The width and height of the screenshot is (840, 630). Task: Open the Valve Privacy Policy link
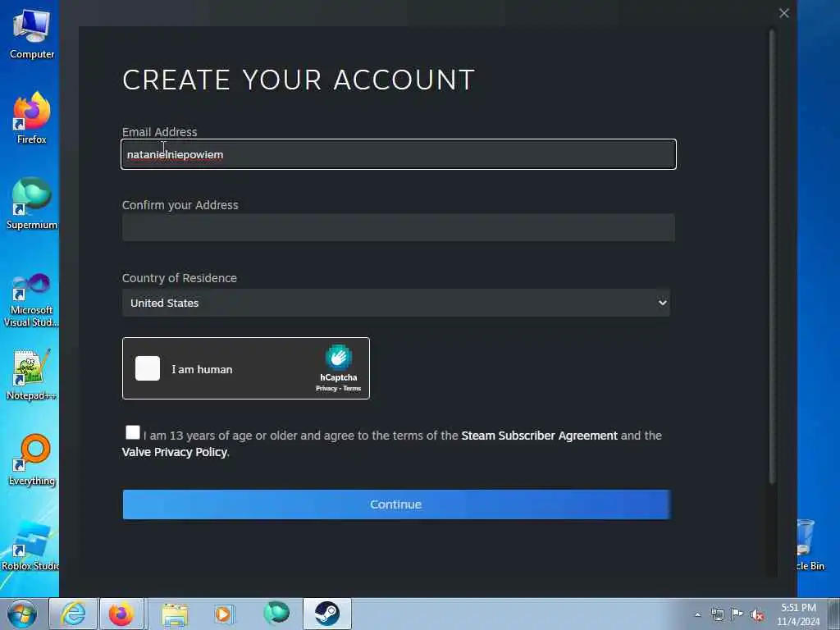pos(174,452)
